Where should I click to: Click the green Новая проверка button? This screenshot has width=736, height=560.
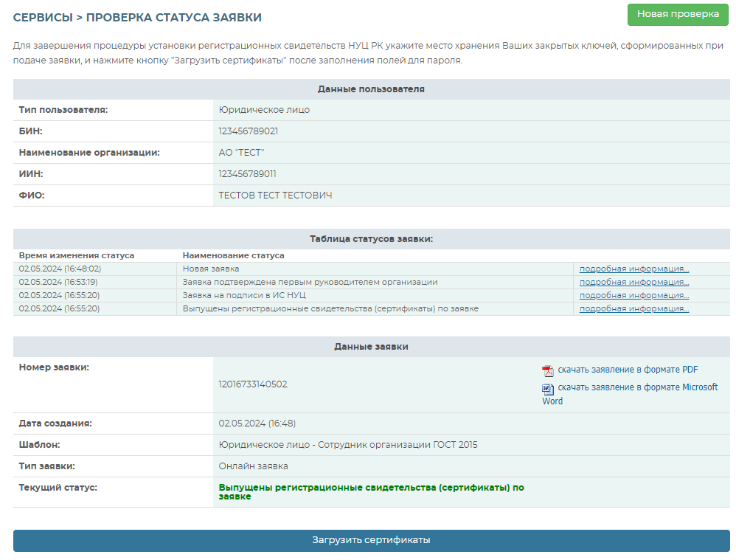[x=677, y=14]
